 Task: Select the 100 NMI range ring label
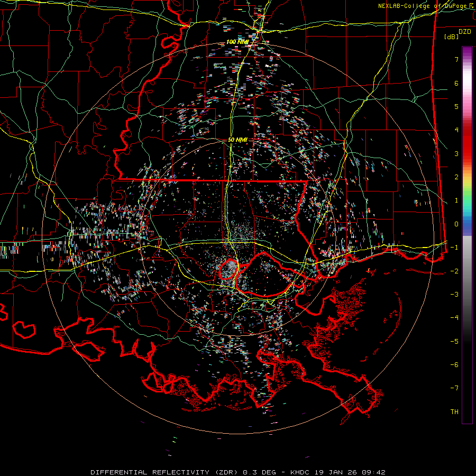(237, 42)
